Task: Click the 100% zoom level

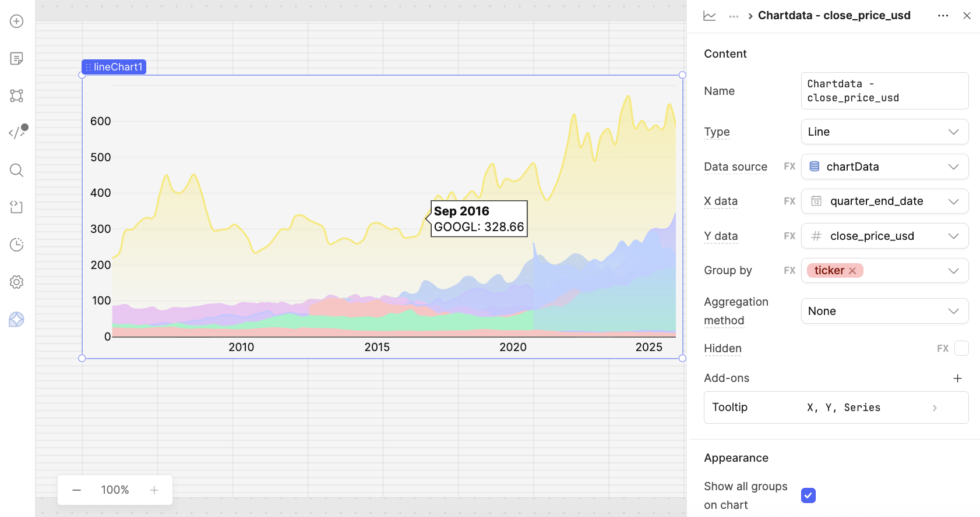Action: [x=115, y=490]
